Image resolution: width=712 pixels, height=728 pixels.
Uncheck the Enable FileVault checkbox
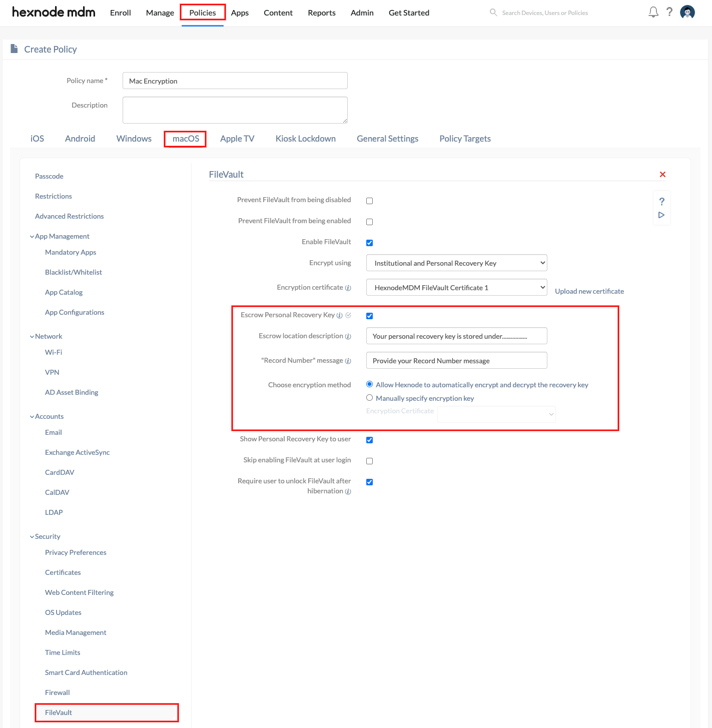coord(370,243)
